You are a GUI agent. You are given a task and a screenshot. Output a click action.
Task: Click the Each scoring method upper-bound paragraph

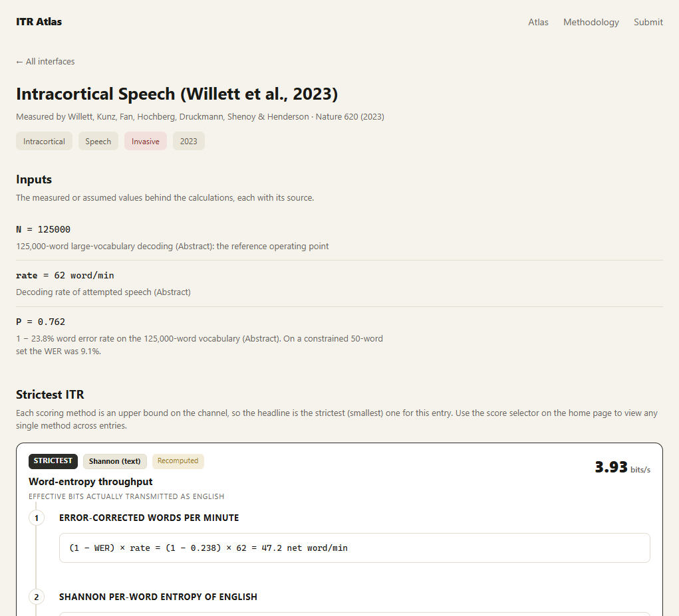(337, 419)
